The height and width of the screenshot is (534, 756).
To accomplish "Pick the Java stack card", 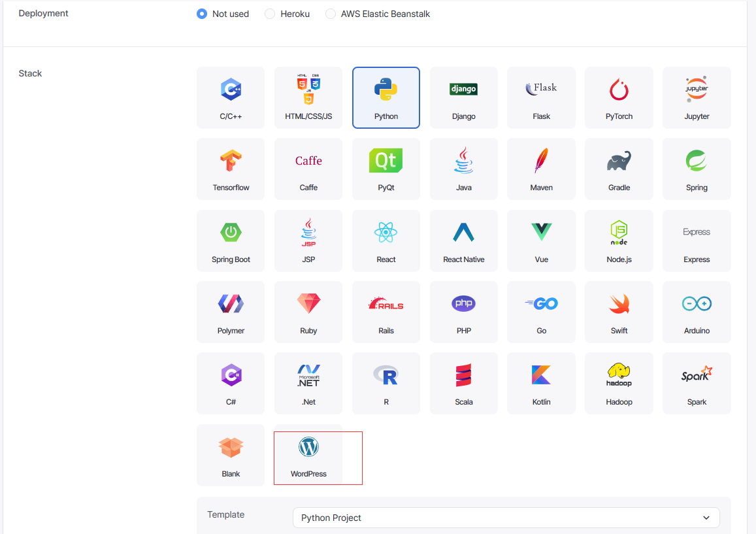I will point(463,169).
